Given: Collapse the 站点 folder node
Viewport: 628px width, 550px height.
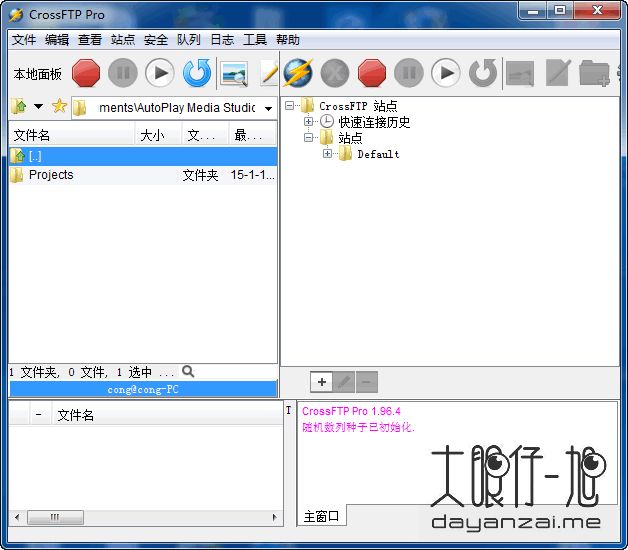Looking at the screenshot, I should point(308,137).
